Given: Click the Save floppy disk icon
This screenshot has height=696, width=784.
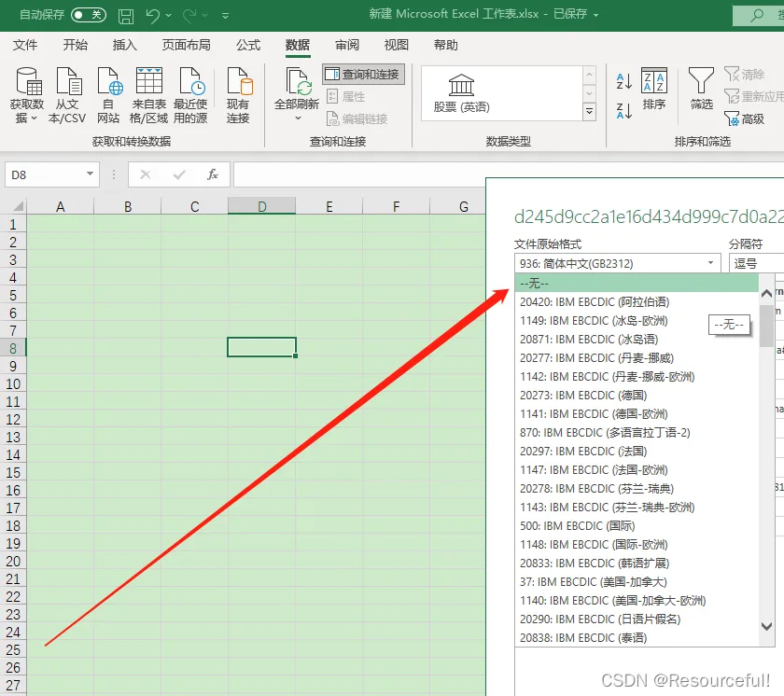Looking at the screenshot, I should 125,16.
